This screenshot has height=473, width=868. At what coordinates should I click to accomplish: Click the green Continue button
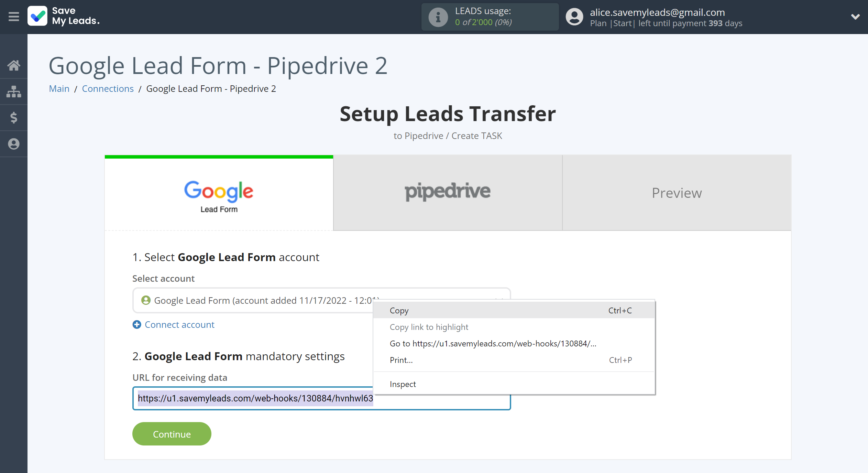click(171, 433)
